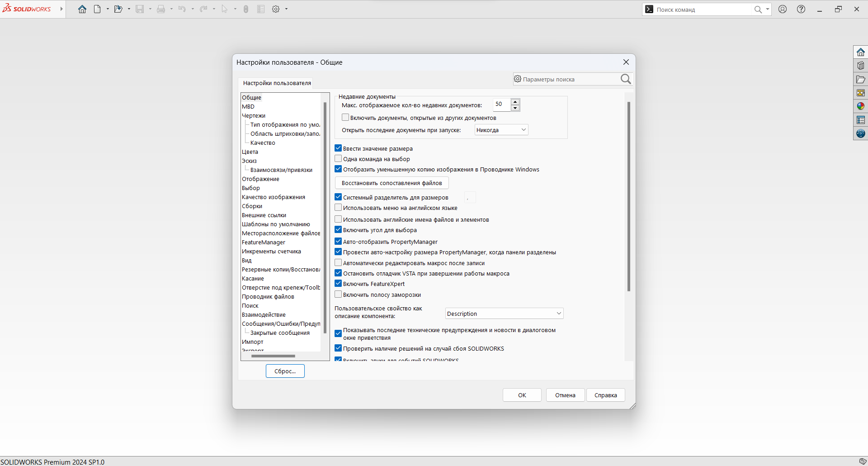The height and width of the screenshot is (466, 868).
Task: Decrease recent documents count stepper down
Action: click(x=515, y=108)
